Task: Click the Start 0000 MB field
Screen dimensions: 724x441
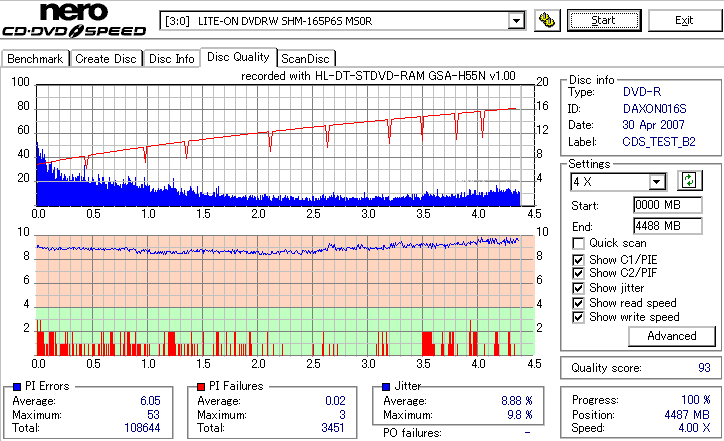Action: click(668, 205)
